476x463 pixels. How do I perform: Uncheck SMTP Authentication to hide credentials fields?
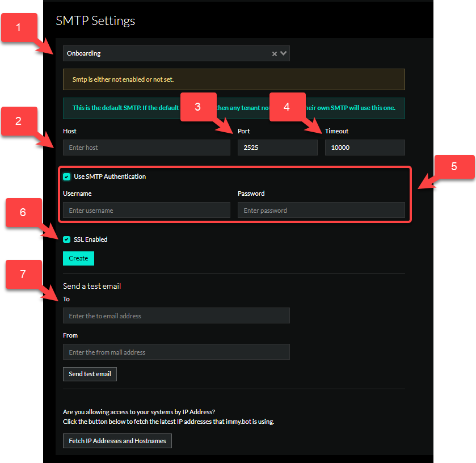coord(66,176)
